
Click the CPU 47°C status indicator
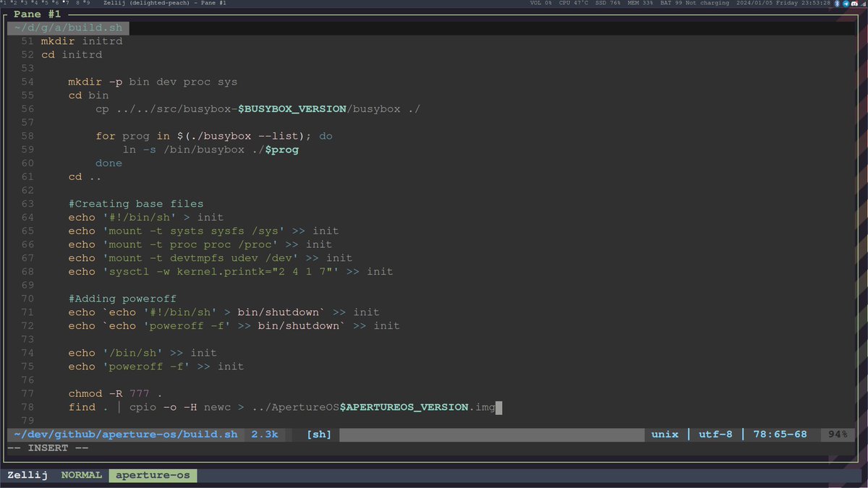[574, 3]
